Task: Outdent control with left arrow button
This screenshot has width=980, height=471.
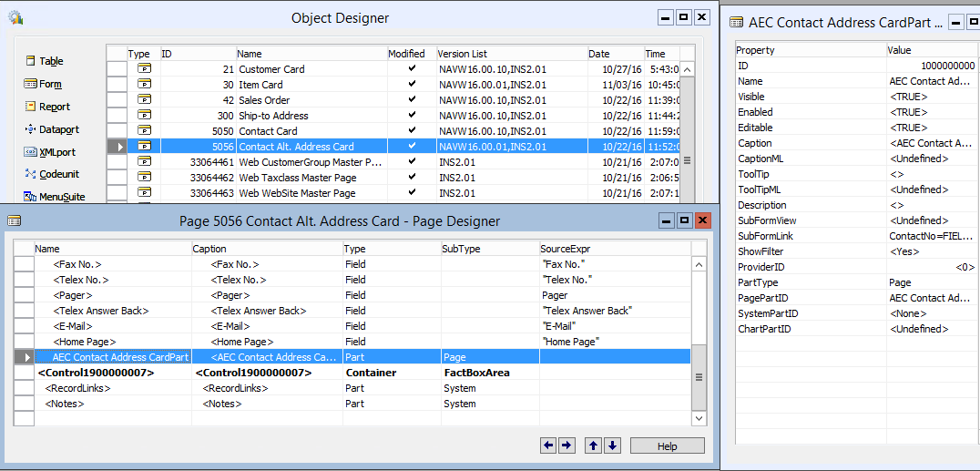Action: tap(548, 445)
